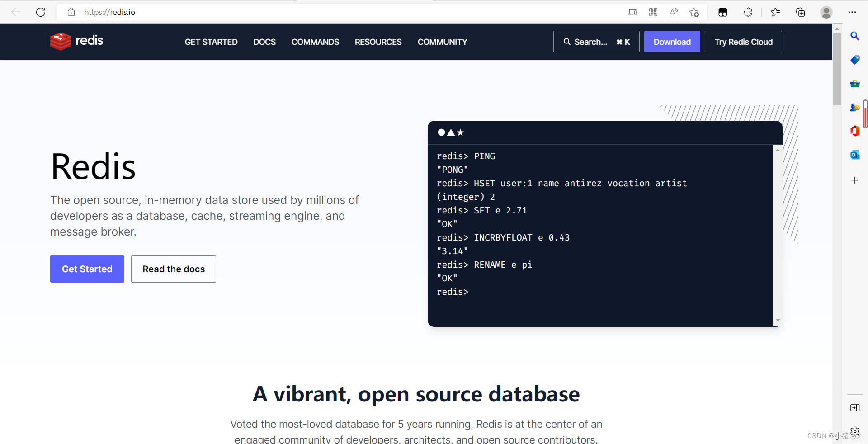This screenshot has height=444, width=868.
Task: Click the Download button
Action: [672, 42]
